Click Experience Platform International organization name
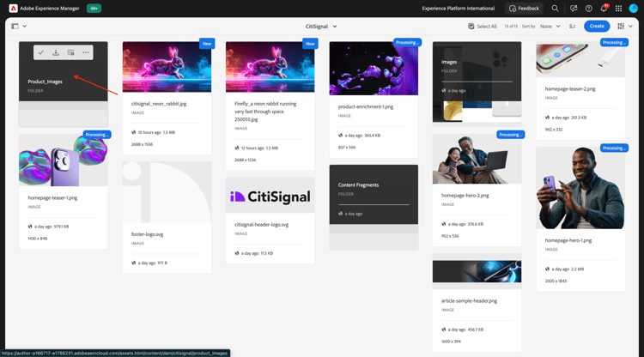The height and width of the screenshot is (357, 644). coord(459,9)
